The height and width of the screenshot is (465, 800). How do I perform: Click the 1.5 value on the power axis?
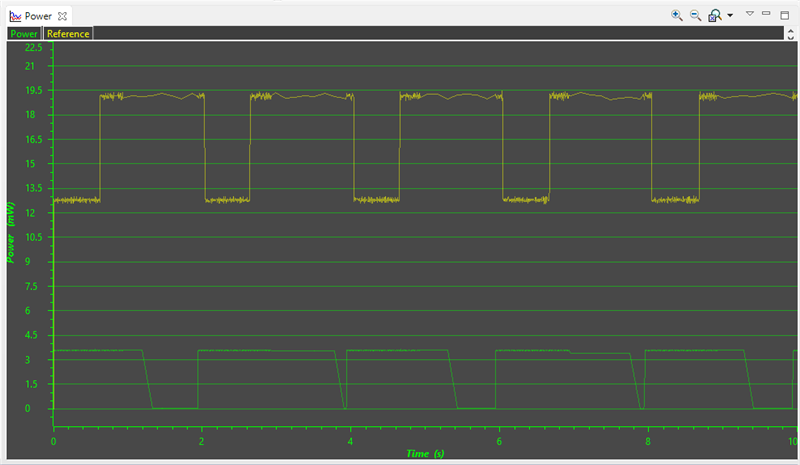click(x=31, y=384)
